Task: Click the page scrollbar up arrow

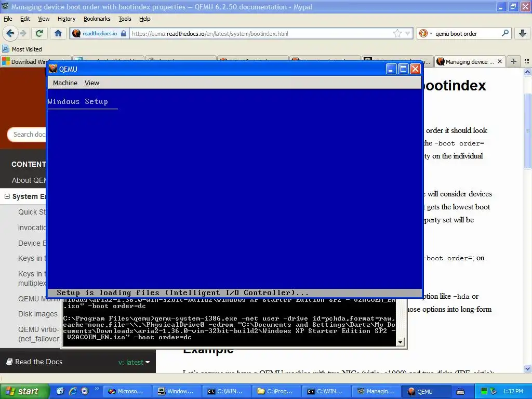Action: click(527, 72)
